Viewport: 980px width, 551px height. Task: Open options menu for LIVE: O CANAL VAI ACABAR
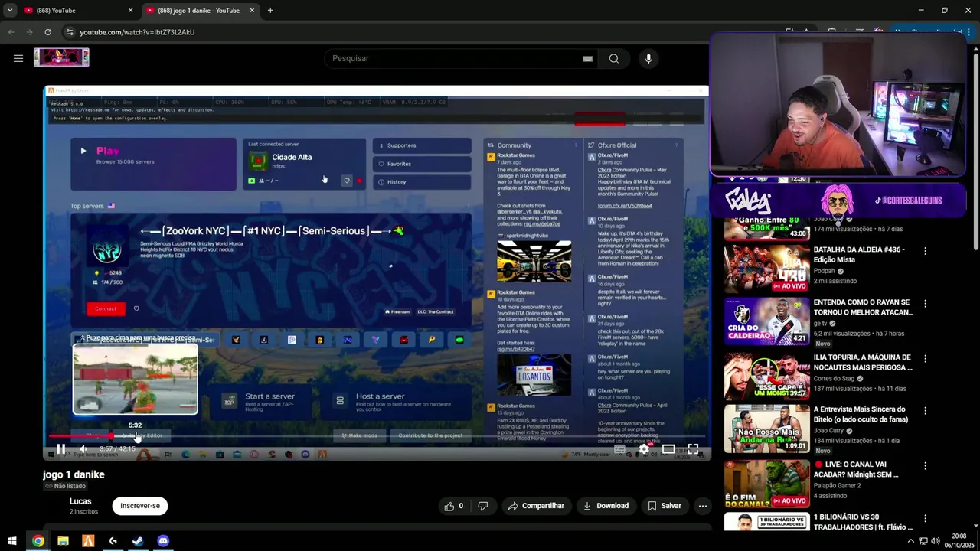[925, 465]
